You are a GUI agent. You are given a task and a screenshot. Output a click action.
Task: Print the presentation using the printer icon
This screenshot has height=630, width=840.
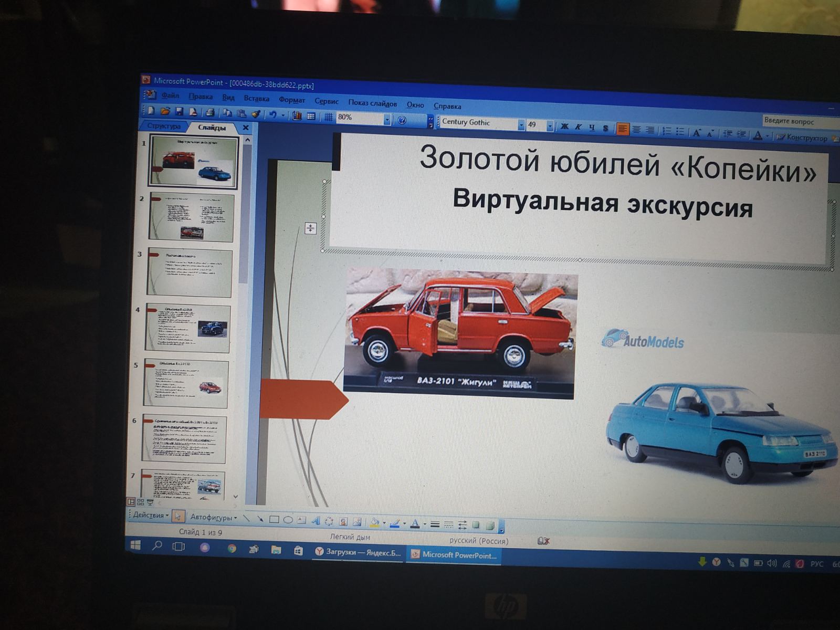pyautogui.click(x=210, y=112)
